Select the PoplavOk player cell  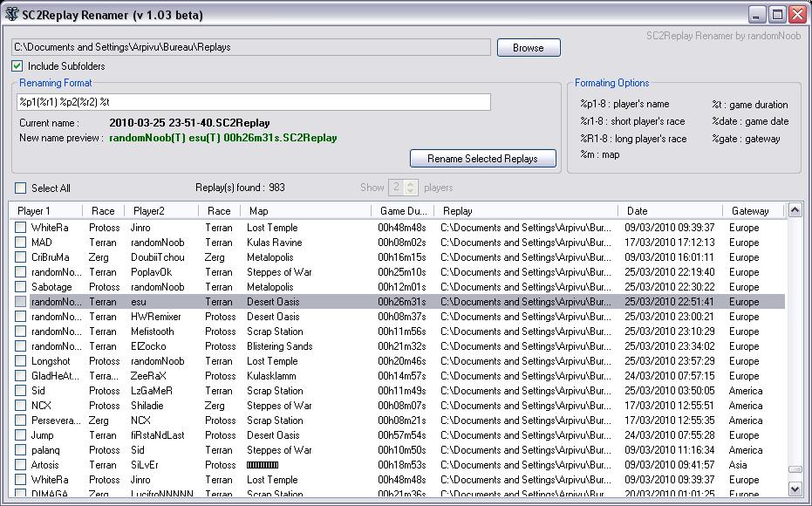(151, 272)
